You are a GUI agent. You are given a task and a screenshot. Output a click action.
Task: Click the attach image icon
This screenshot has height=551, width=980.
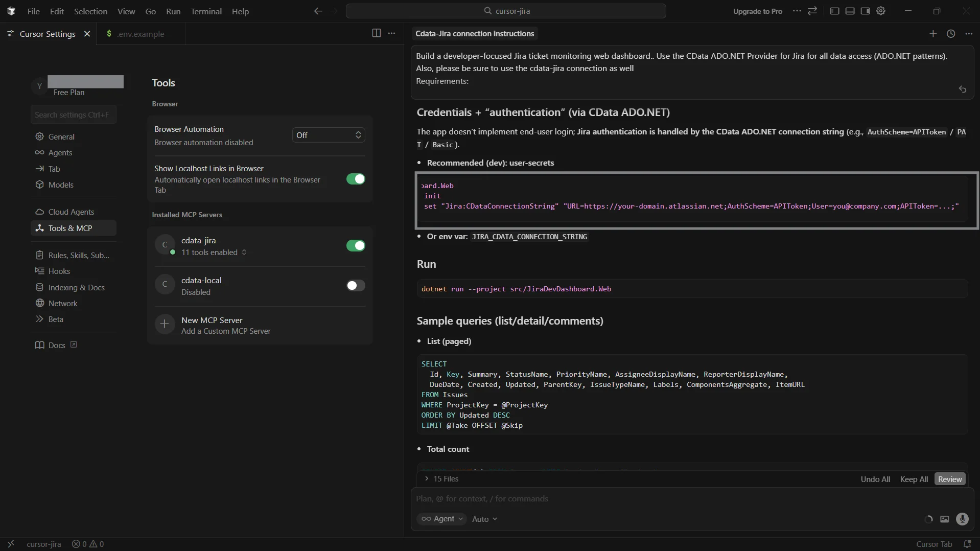(944, 519)
